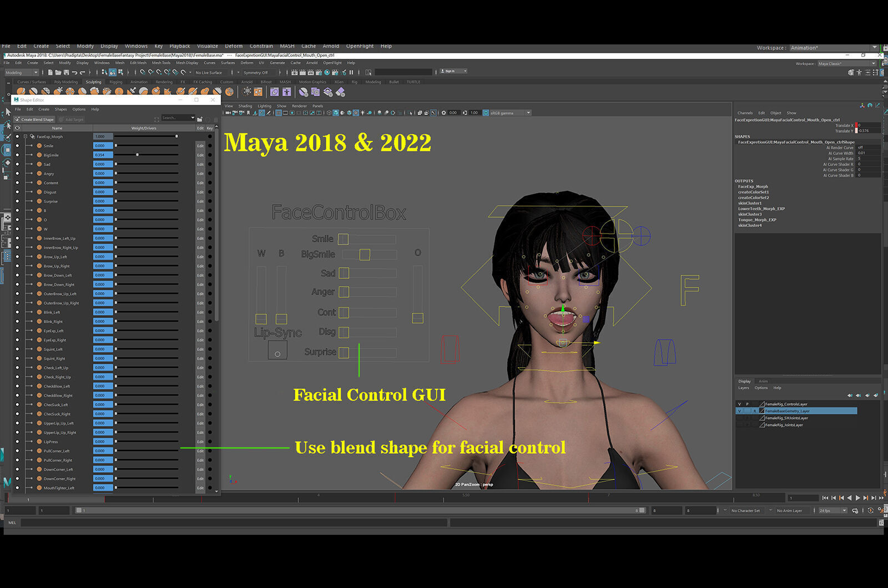This screenshot has width=888, height=588.
Task: Click the Smile weight slider track
Action: 147,146
